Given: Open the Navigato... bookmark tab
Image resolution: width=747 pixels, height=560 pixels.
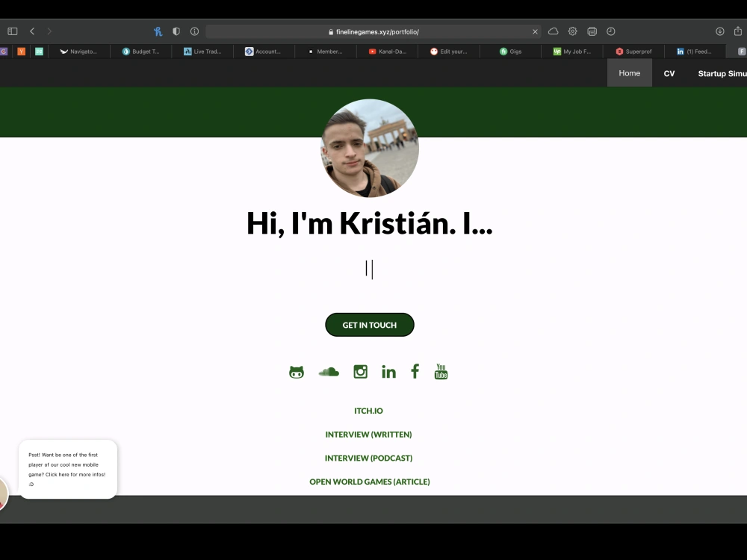Looking at the screenshot, I should [x=78, y=52].
